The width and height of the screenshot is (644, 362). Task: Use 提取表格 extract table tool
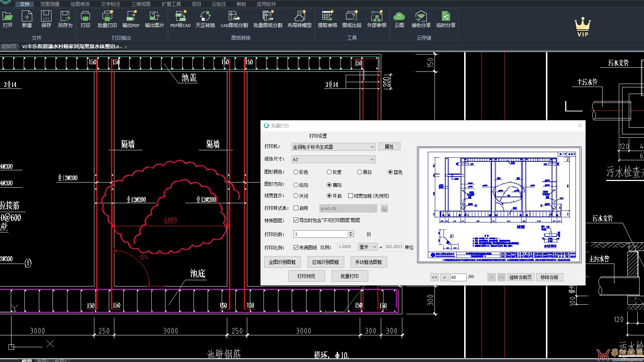328,19
